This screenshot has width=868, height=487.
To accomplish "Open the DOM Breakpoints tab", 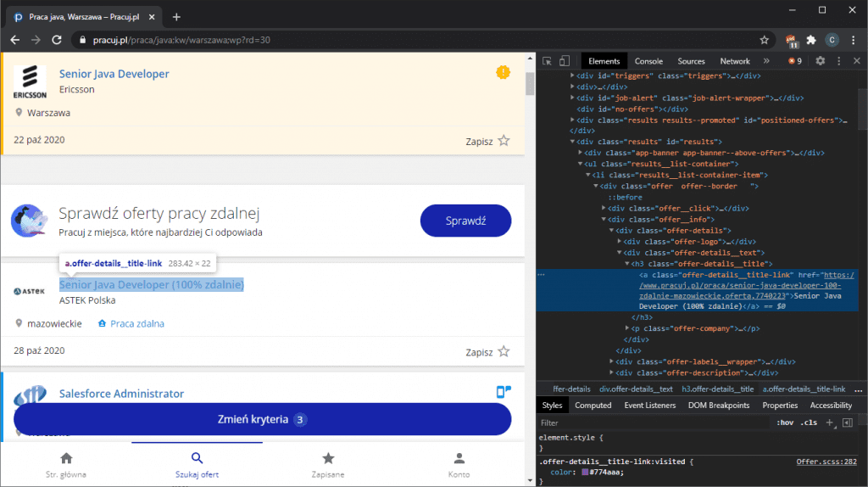I will pos(719,406).
